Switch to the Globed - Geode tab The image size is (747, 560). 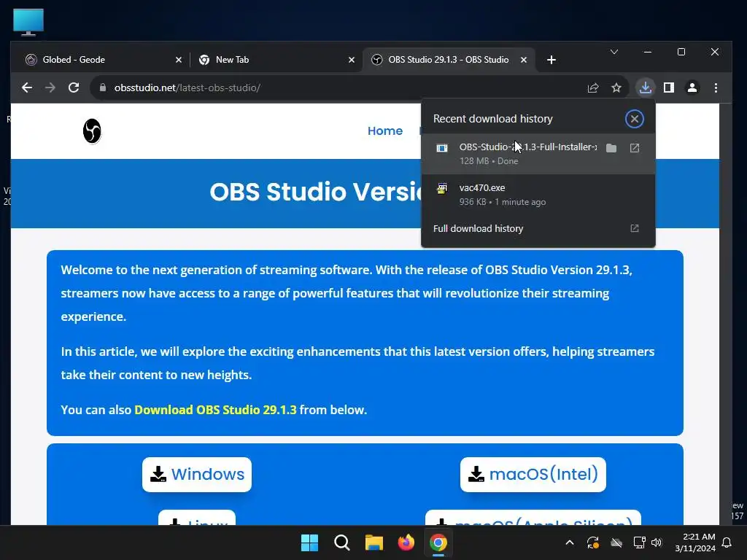click(x=102, y=60)
